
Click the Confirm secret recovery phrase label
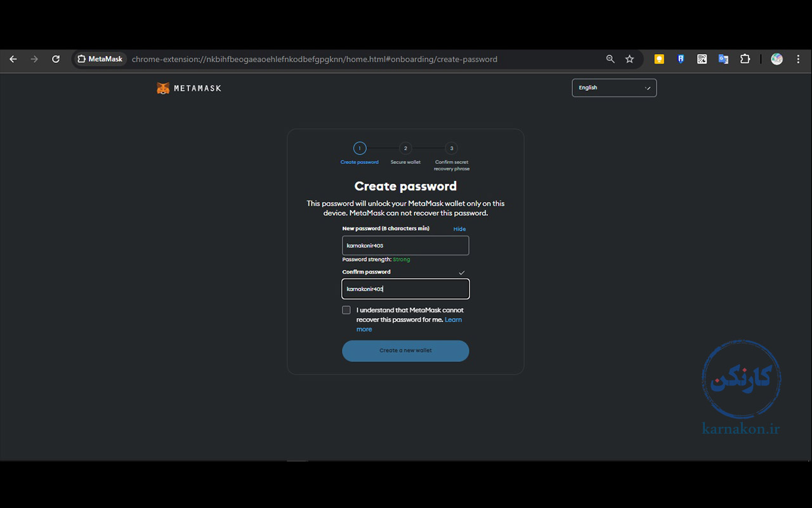(452, 166)
